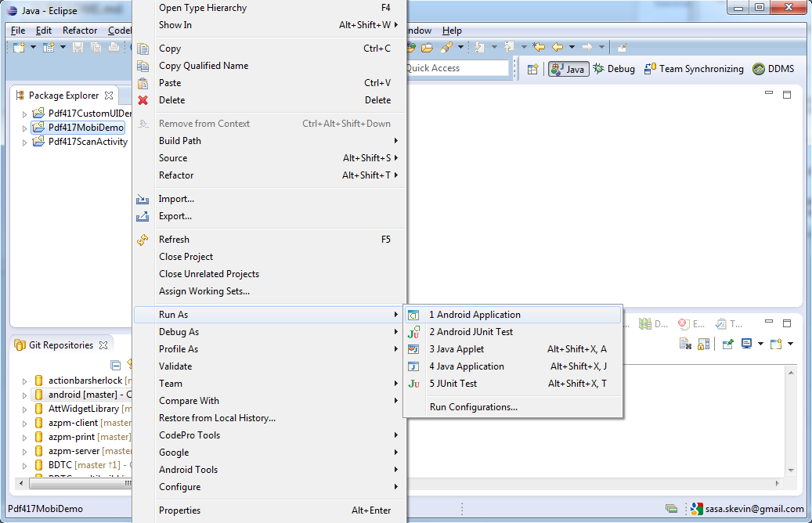This screenshot has height=523, width=812.
Task: Click the Open Perspective icon
Action: [532, 69]
